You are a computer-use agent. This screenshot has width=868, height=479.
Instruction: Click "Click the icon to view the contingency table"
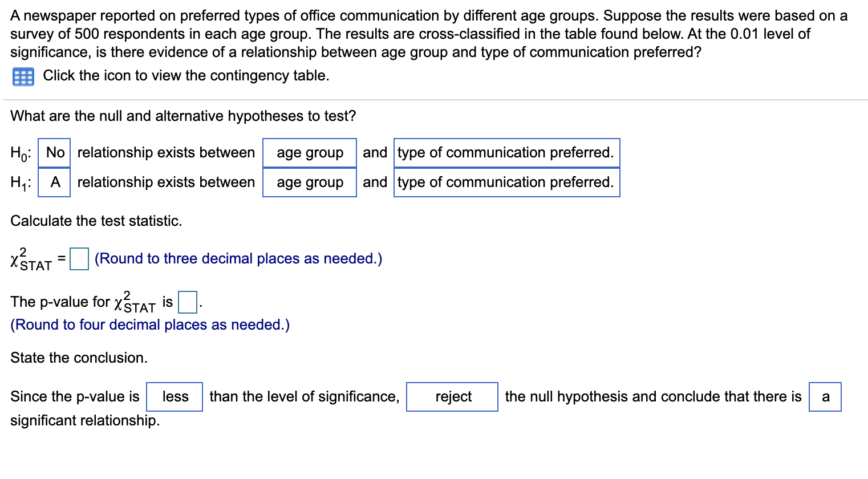point(185,75)
